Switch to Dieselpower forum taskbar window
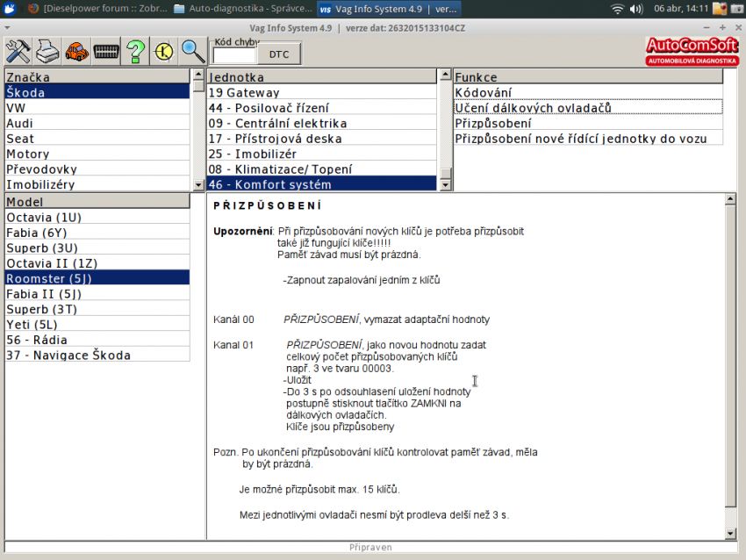The width and height of the screenshot is (746, 560). 97,9
